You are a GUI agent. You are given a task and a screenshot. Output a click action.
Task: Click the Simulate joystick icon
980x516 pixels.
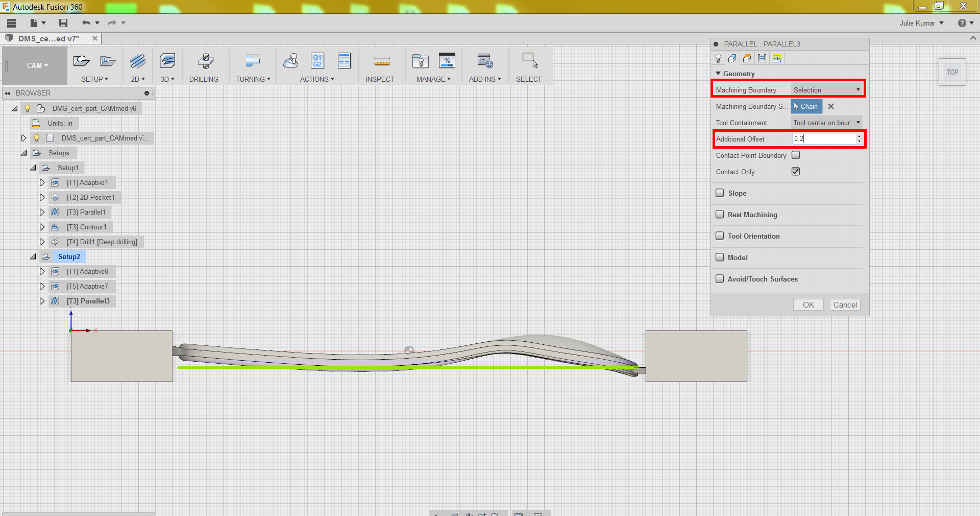[x=291, y=61]
